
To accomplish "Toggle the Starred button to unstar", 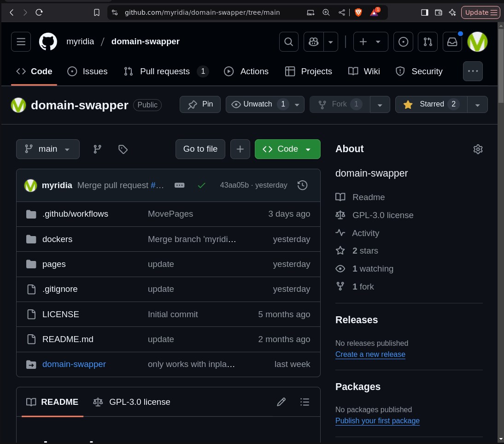I will point(431,105).
